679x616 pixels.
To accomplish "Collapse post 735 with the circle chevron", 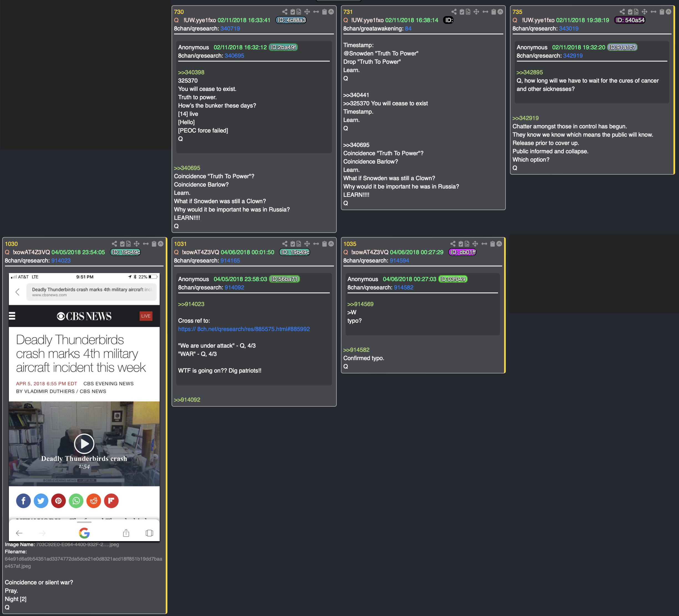I will pyautogui.click(x=668, y=12).
